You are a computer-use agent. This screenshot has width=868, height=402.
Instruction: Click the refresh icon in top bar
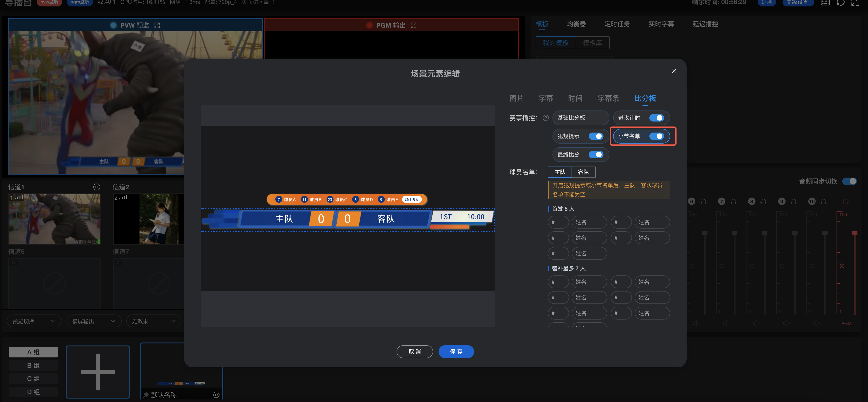click(x=840, y=2)
